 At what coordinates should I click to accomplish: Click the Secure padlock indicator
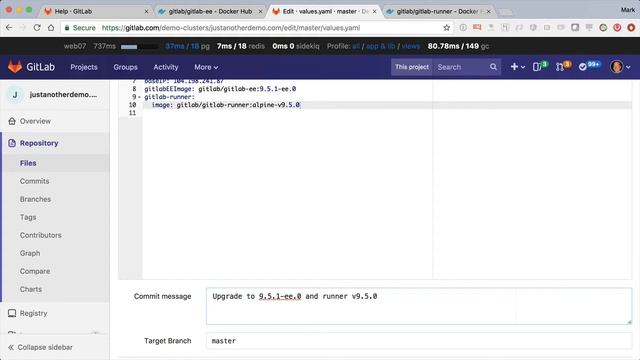pyautogui.click(x=80, y=28)
